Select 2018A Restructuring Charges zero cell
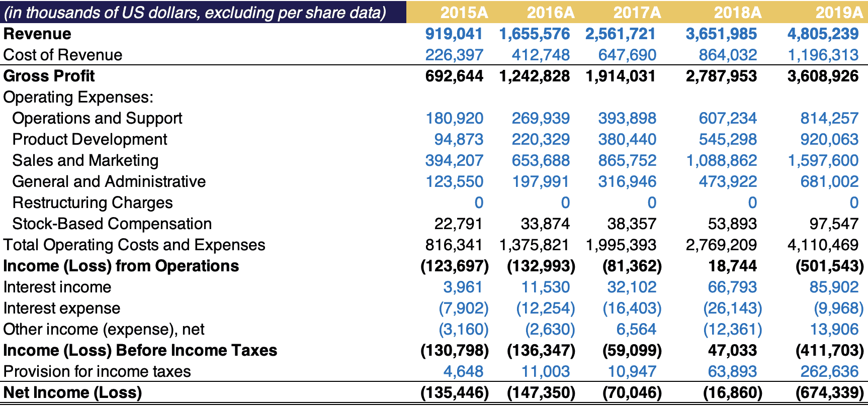The image size is (868, 411). point(752,202)
